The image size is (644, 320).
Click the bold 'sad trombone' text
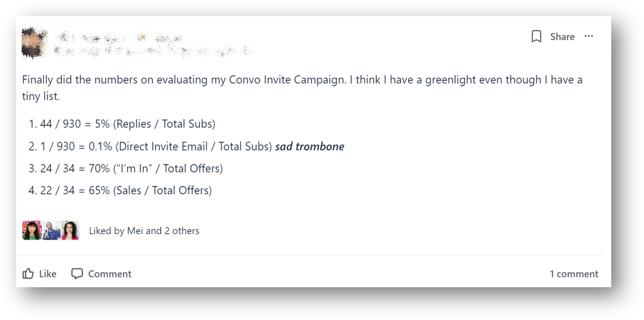point(309,147)
